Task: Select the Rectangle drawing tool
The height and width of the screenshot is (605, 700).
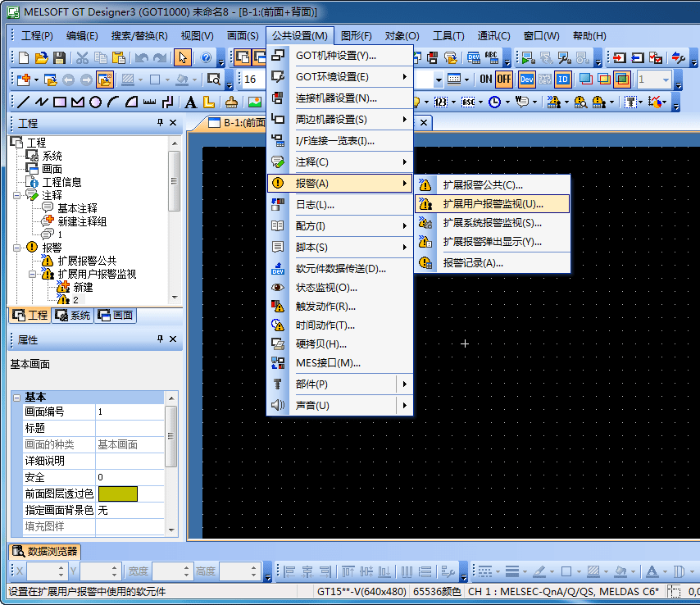Action: pos(59,102)
